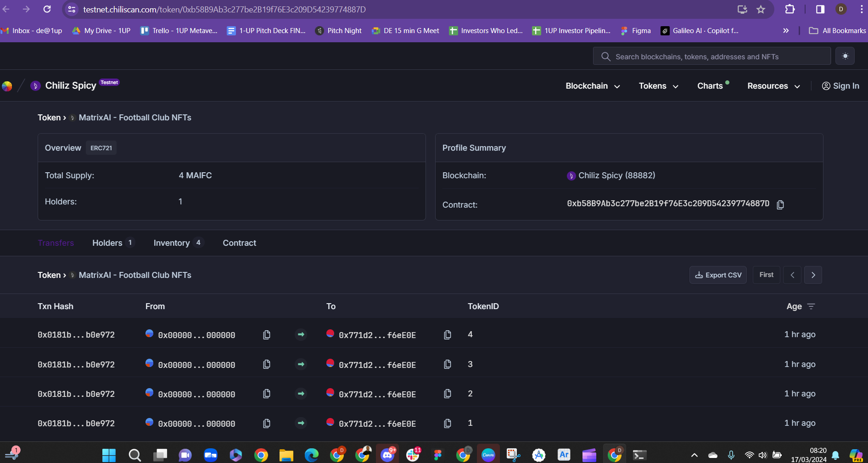Open the Age column filter icon
The image size is (868, 463).
pos(811,306)
